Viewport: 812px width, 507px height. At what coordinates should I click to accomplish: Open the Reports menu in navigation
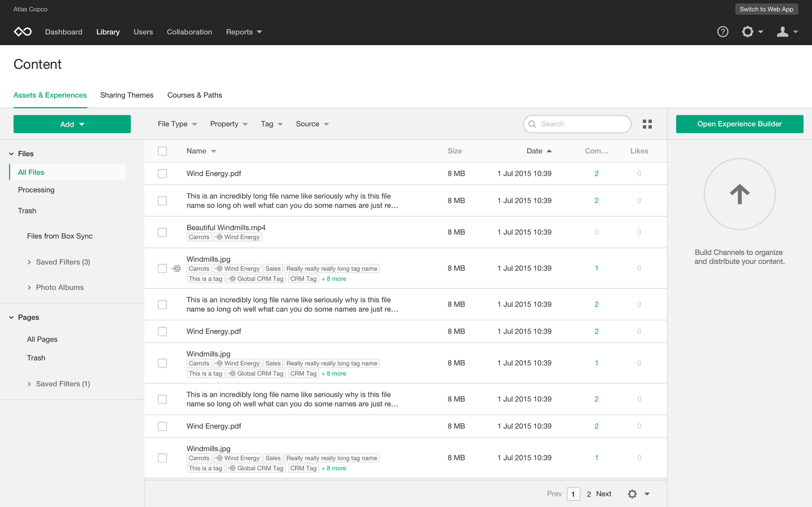pyautogui.click(x=244, y=32)
